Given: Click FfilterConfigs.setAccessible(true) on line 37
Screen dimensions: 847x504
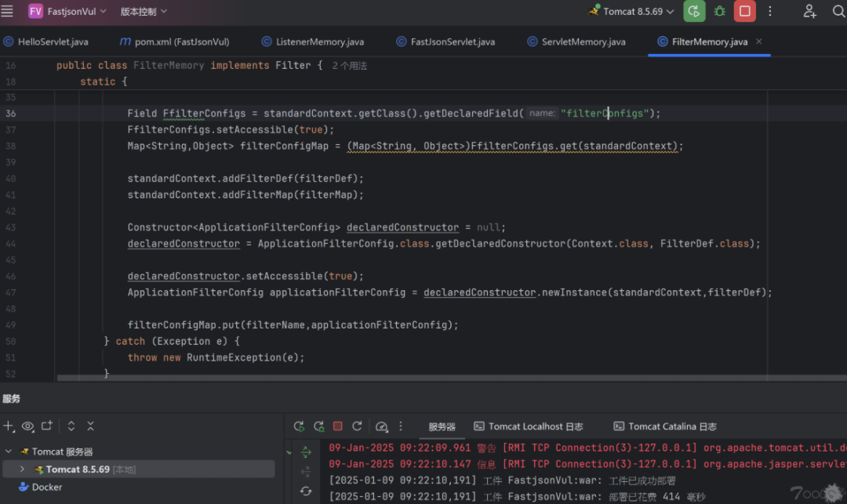Looking at the screenshot, I should coord(231,130).
